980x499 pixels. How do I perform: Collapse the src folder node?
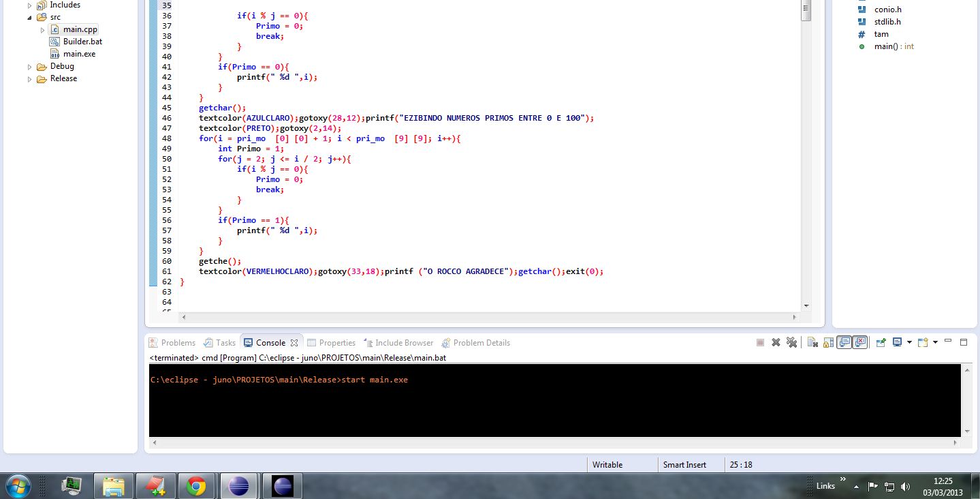coord(29,17)
